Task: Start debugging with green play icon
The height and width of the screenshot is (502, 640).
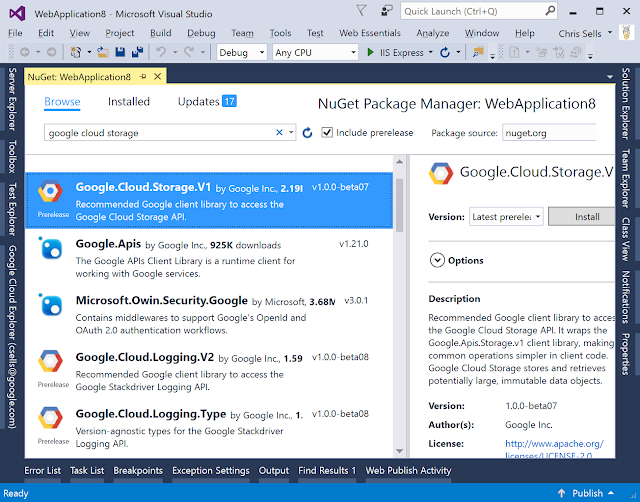Action: [370, 52]
